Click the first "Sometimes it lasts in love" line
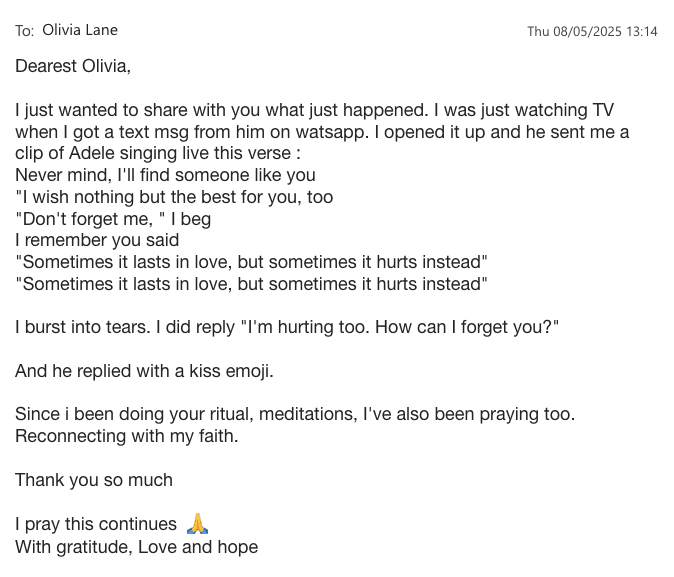 tap(251, 262)
